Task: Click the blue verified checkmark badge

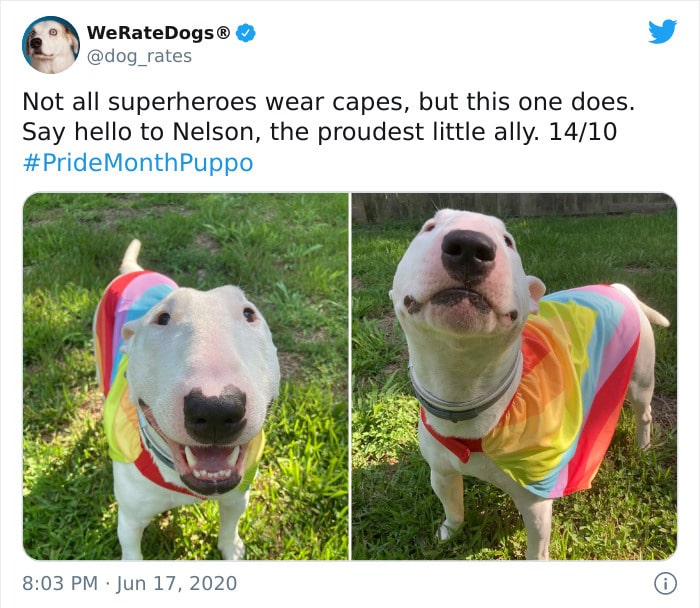Action: [246, 33]
